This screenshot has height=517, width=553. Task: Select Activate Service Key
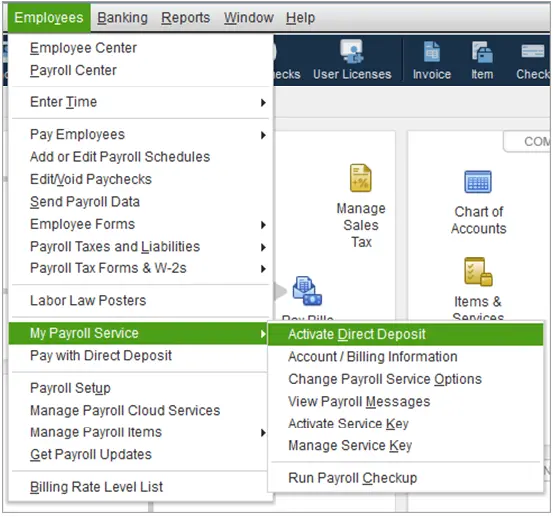406,424
